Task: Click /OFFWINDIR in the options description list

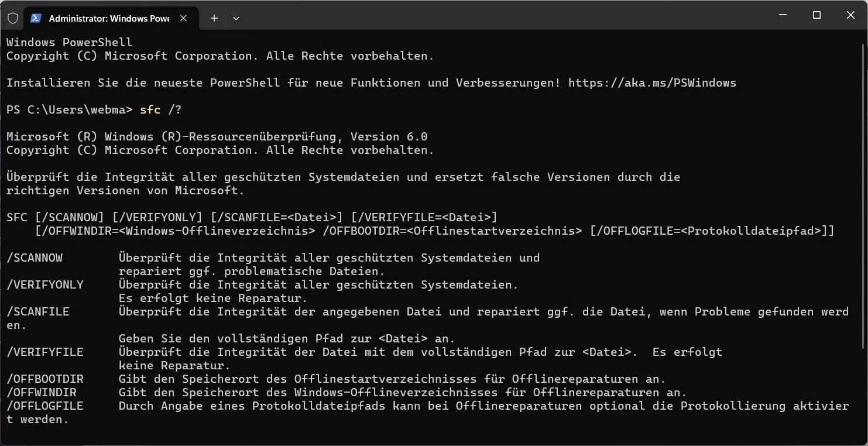Action: 42,392
